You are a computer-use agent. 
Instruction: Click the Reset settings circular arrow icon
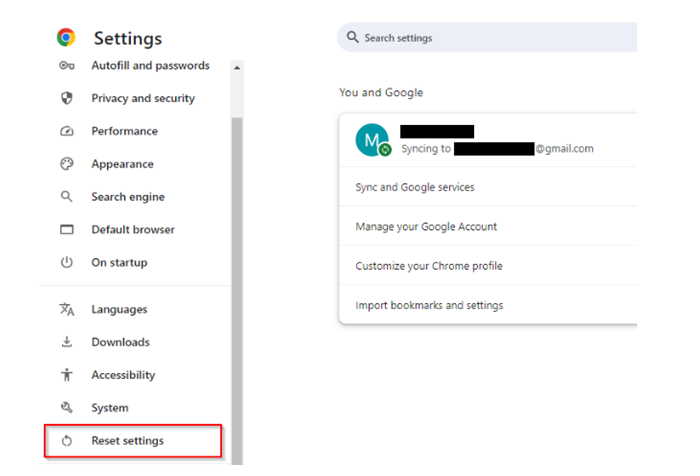pos(67,441)
